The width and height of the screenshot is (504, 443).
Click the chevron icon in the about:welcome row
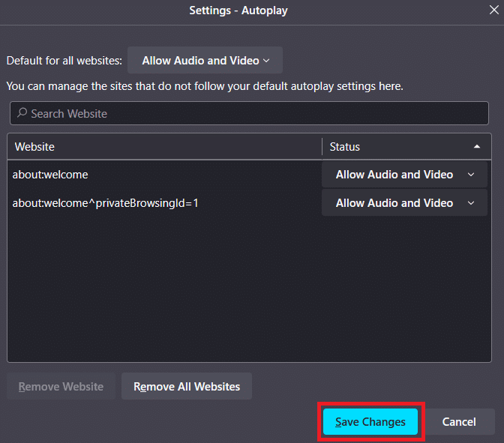click(x=471, y=175)
